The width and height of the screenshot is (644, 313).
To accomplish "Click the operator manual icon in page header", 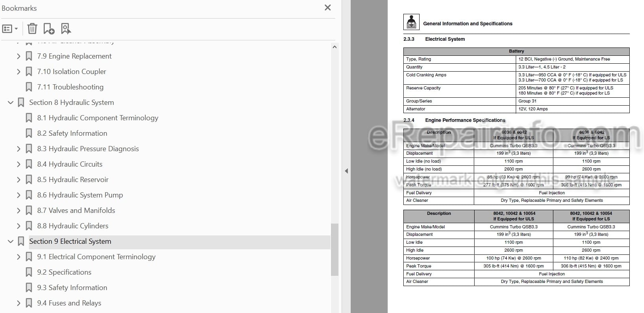I will tap(411, 22).
